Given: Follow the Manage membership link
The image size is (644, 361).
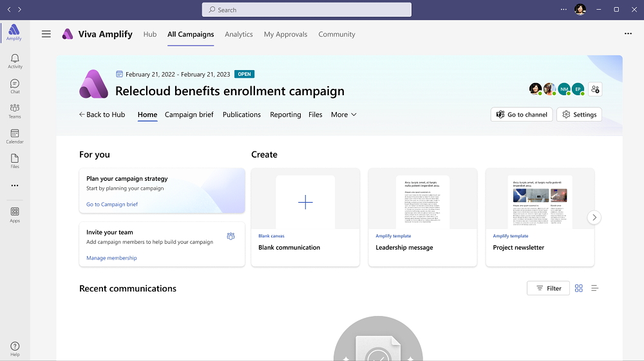Looking at the screenshot, I should tap(111, 258).
